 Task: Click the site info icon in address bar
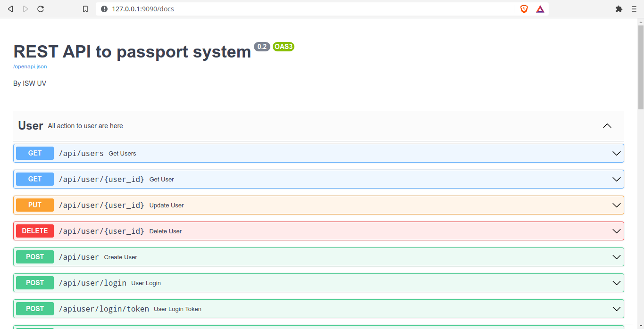tap(104, 8)
